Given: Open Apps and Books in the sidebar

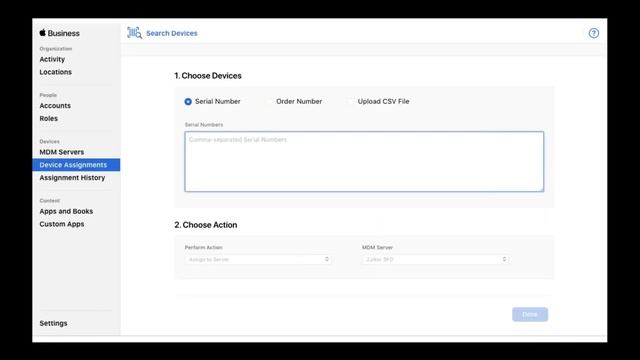Looking at the screenshot, I should 66,211.
